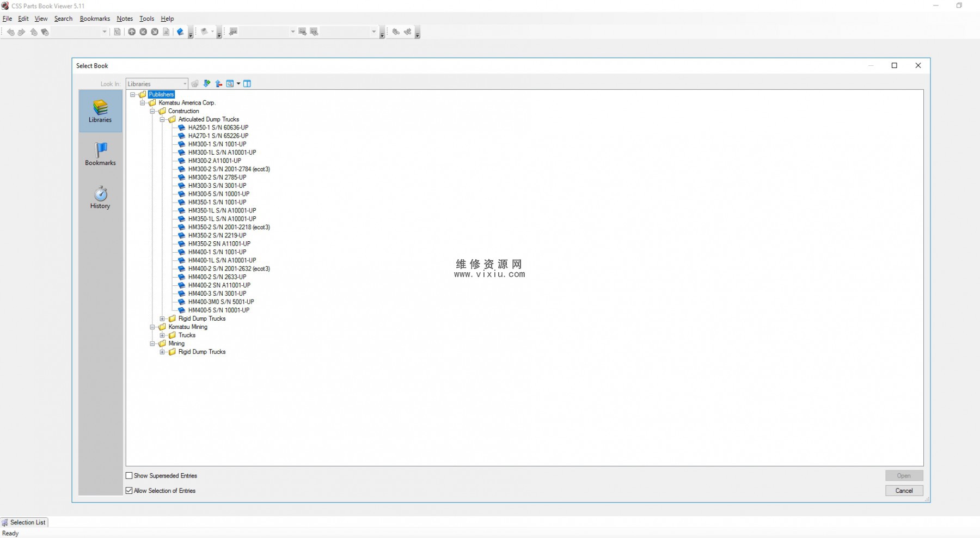
Task: Open the Look In Libraries dropdown
Action: 157,84
